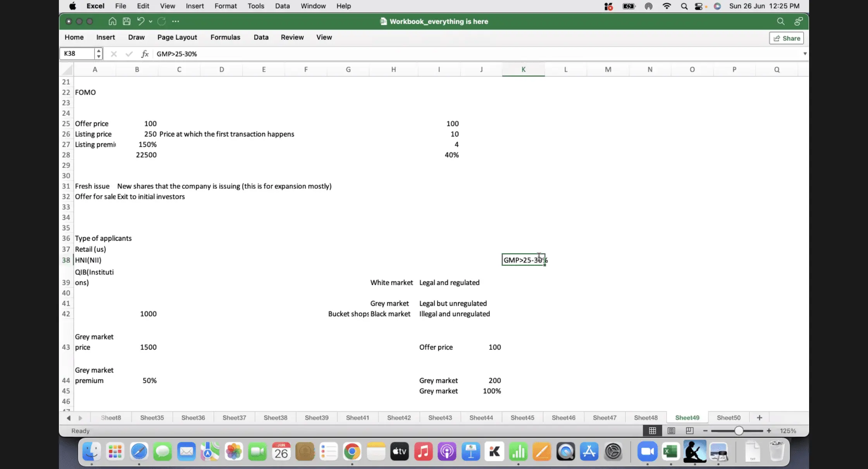The image size is (868, 469).
Task: Open the undo history dropdown arrow
Action: (x=151, y=21)
